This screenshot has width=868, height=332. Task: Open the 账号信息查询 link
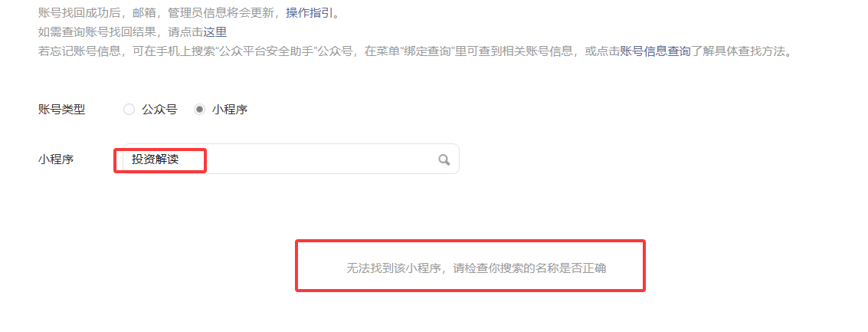point(656,51)
